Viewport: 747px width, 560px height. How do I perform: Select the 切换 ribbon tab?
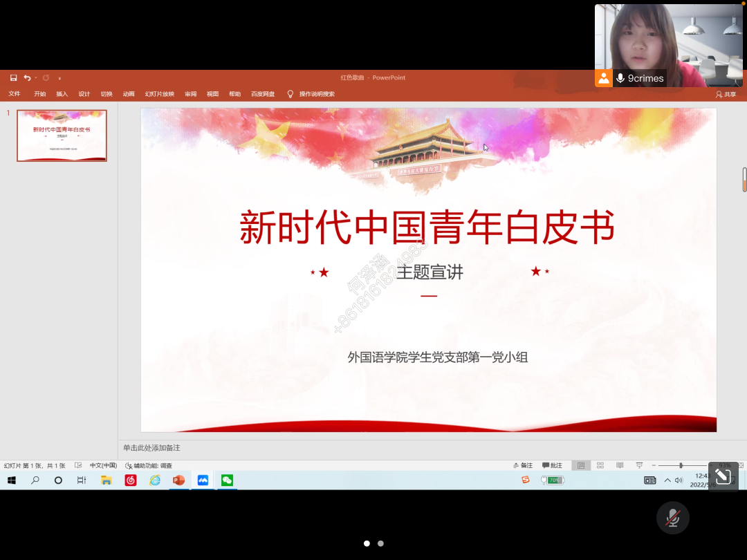107,94
